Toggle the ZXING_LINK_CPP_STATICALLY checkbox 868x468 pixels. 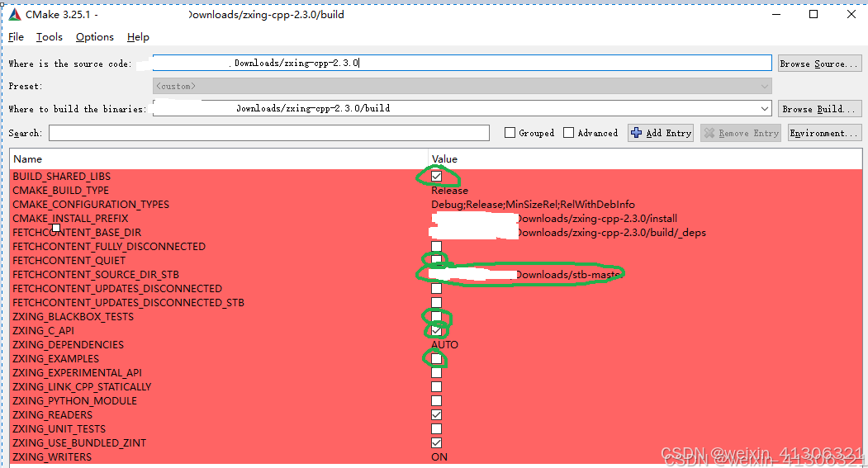436,386
